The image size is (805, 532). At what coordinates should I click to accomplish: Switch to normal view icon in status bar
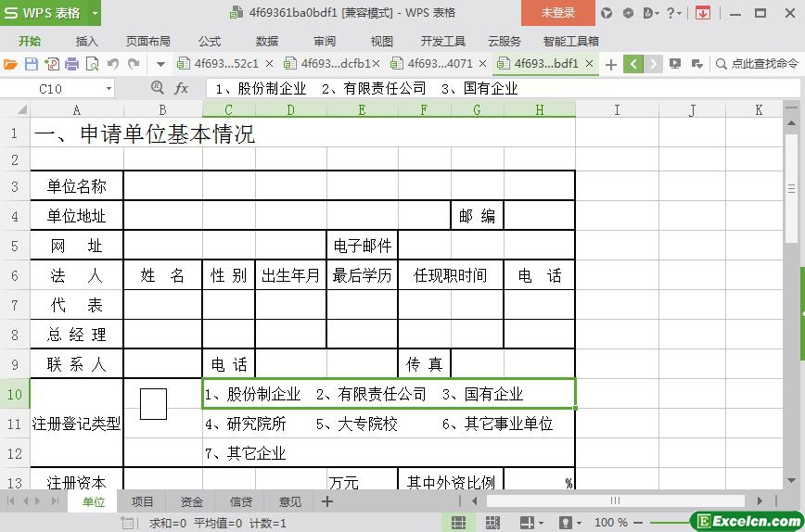point(458,523)
